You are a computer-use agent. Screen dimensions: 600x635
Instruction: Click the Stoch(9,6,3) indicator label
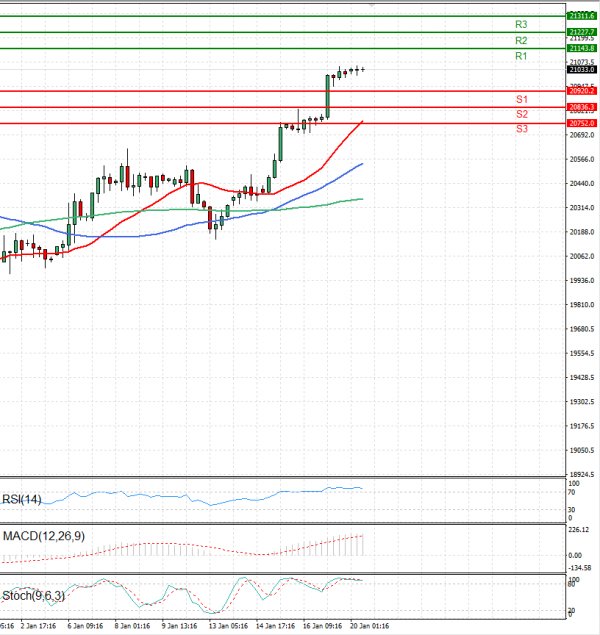point(33,596)
